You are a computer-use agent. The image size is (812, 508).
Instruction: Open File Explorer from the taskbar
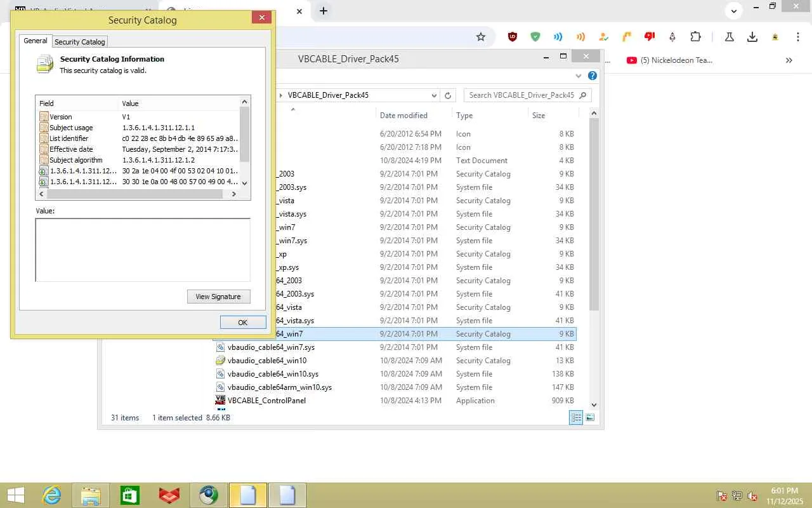pyautogui.click(x=91, y=495)
